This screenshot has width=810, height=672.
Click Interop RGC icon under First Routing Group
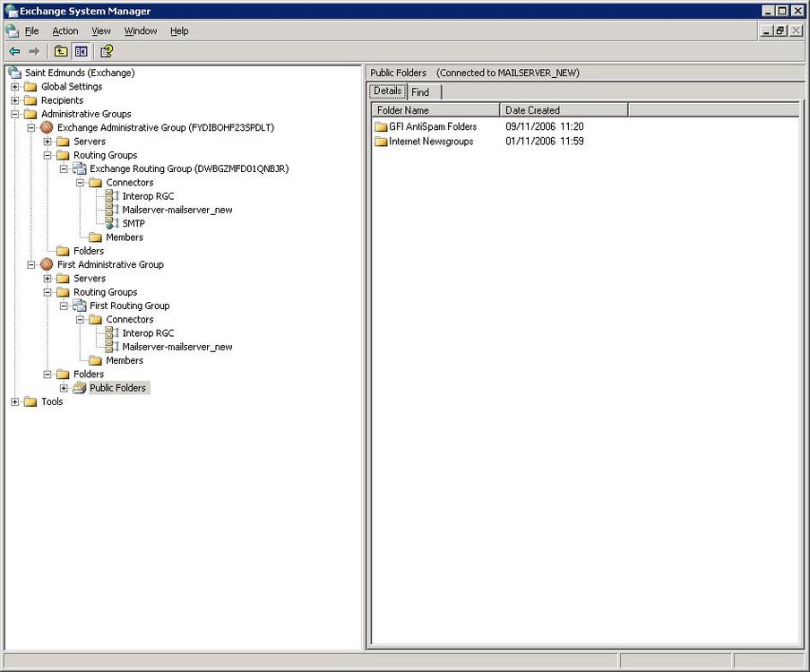tap(112, 332)
